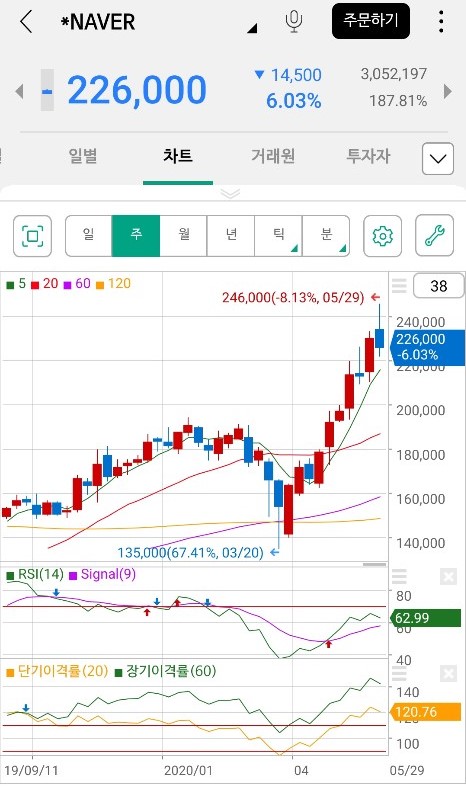Open price chart panel handle menu
The height and width of the screenshot is (787, 466).
coord(399,286)
